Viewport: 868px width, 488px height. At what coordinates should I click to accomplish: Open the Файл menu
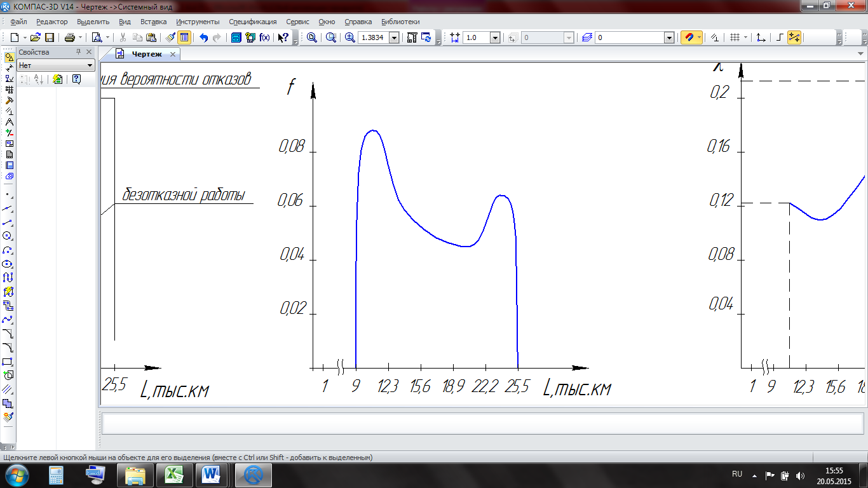click(18, 22)
